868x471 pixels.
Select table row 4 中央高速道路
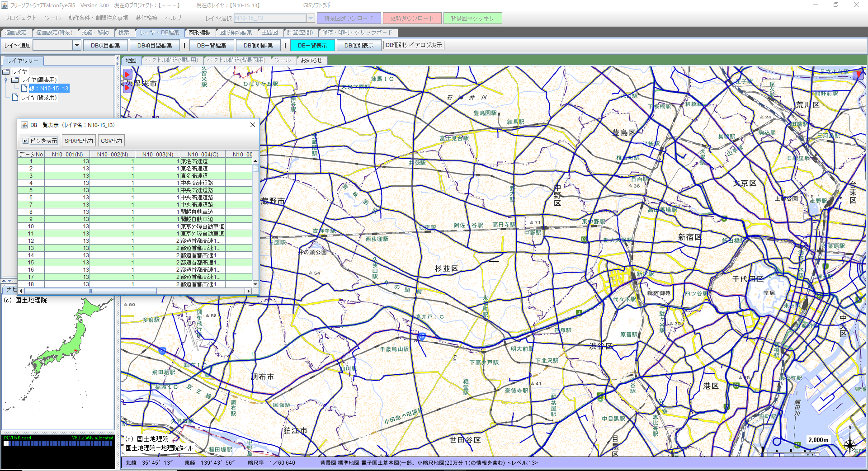pyautogui.click(x=135, y=183)
